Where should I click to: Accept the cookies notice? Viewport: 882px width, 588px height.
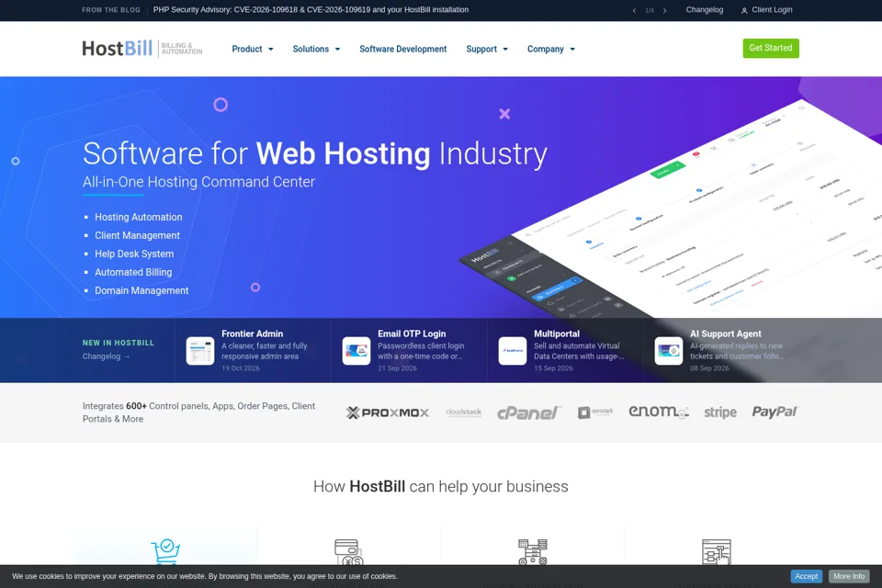click(806, 576)
